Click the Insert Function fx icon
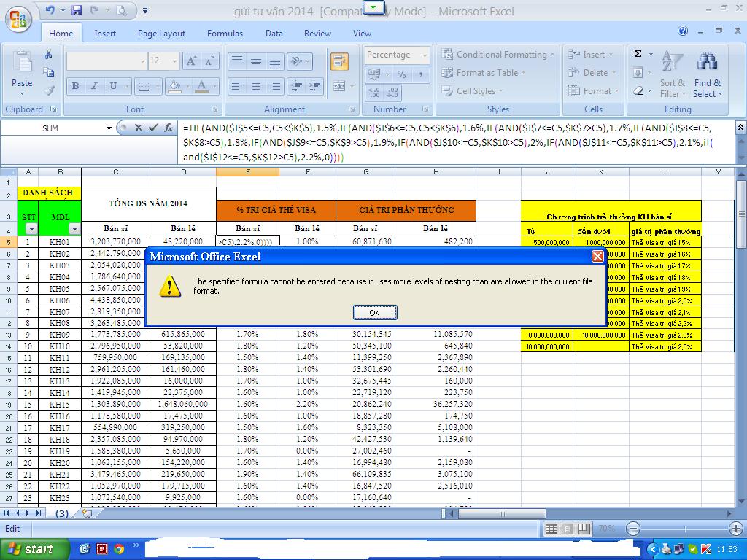This screenshot has height=560, width=747. (x=169, y=128)
